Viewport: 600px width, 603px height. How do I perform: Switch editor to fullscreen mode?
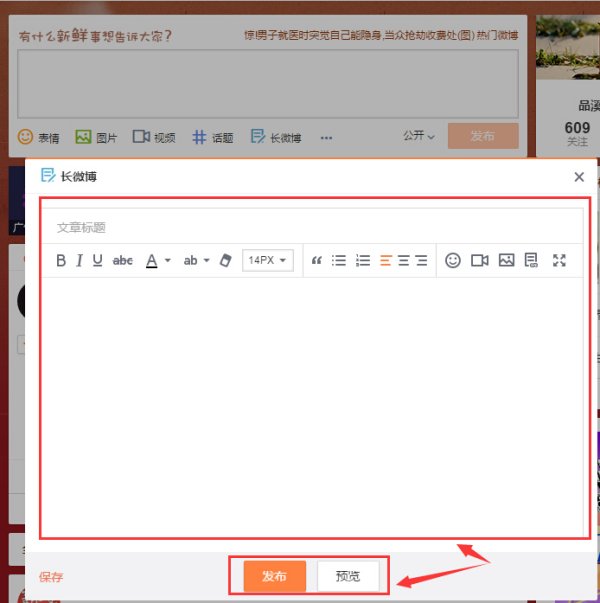[x=559, y=260]
